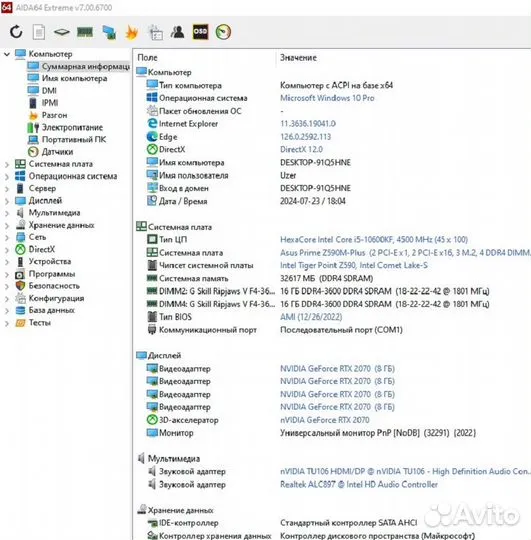The width and height of the screenshot is (531, 540).
Task: Open the Edge version 126.0.2592.113 link
Action: point(305,137)
